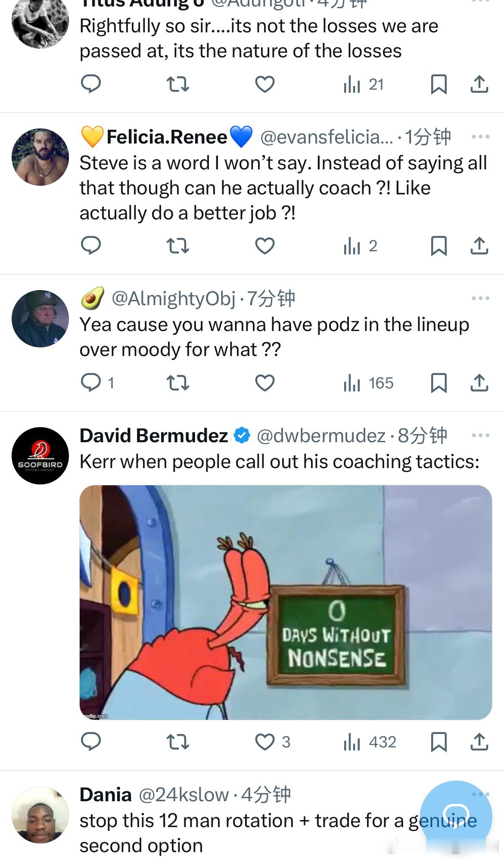Open more options for Felicia.Renee's tweet
504x859 pixels.
tap(480, 137)
